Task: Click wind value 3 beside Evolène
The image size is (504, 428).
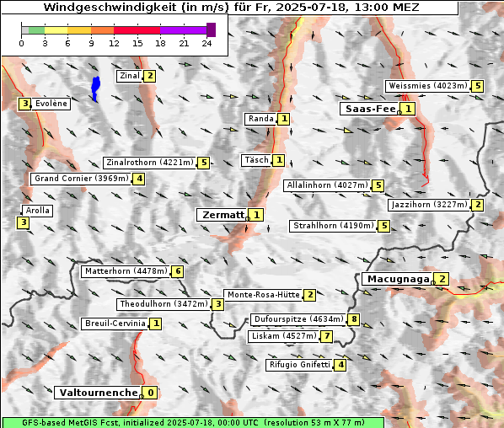Action: [24, 104]
